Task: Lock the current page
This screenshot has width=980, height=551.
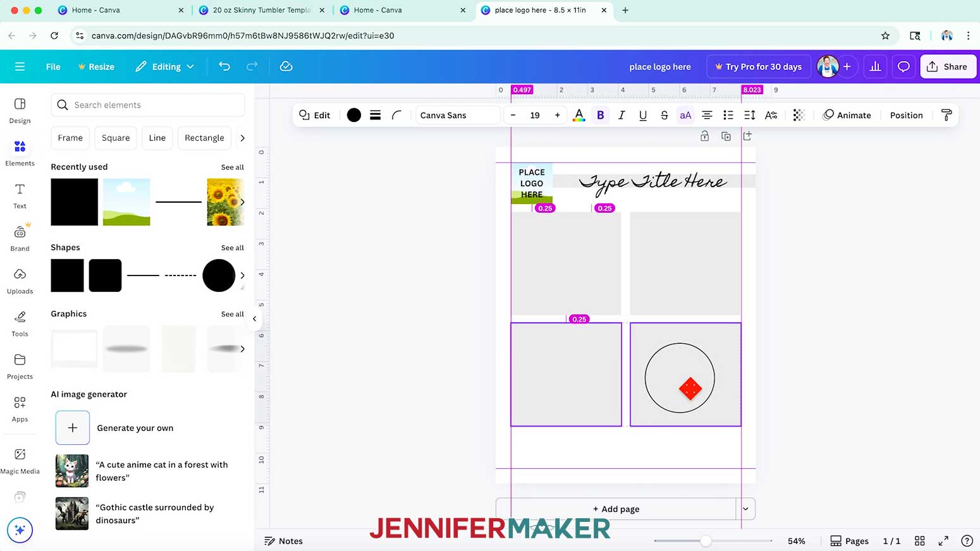Action: click(704, 136)
